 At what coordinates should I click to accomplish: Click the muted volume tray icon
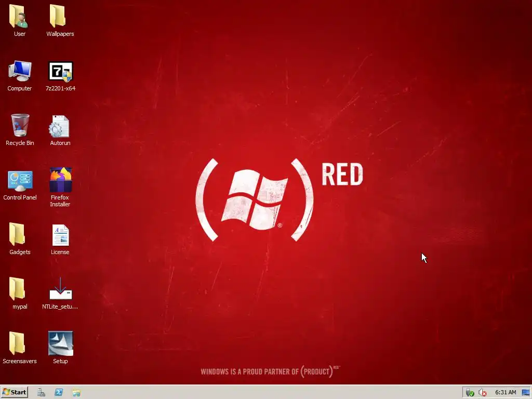point(482,393)
